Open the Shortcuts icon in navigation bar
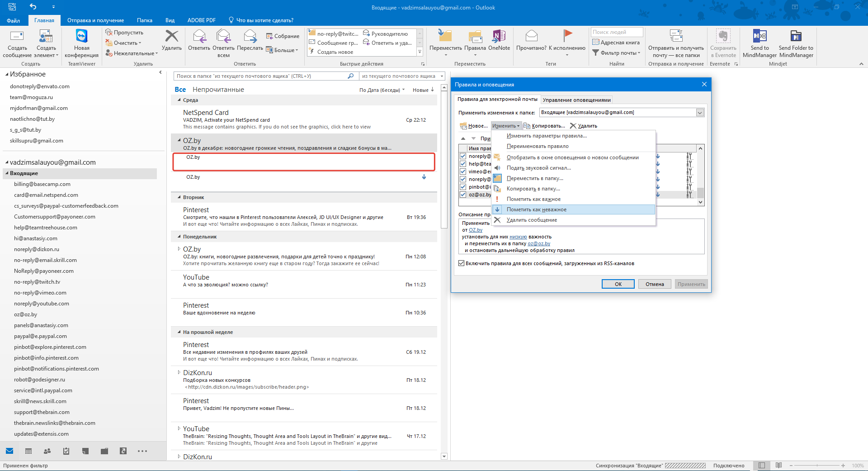Screen dimensions: 868x471 [x=123, y=451]
